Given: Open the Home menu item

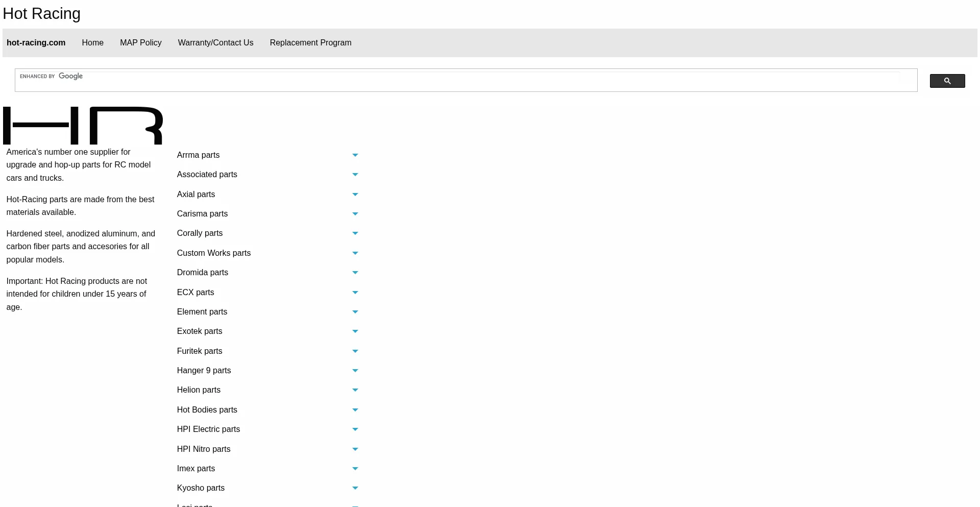Looking at the screenshot, I should (92, 43).
